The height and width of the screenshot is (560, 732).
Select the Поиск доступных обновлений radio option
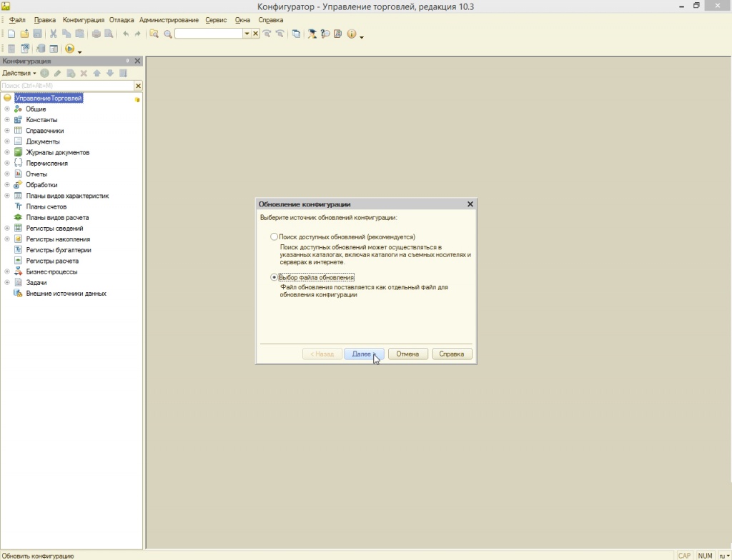point(274,236)
